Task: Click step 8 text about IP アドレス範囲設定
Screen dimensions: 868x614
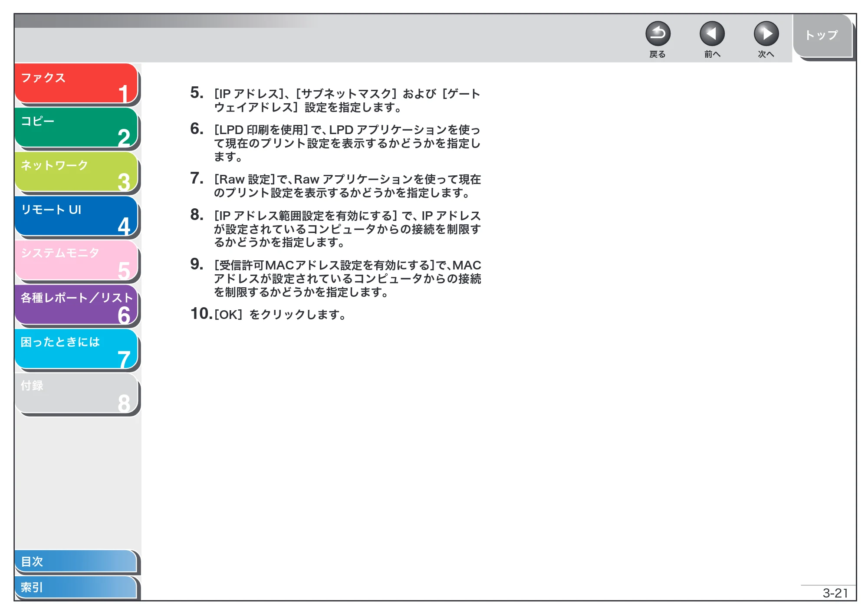Action: point(347,229)
